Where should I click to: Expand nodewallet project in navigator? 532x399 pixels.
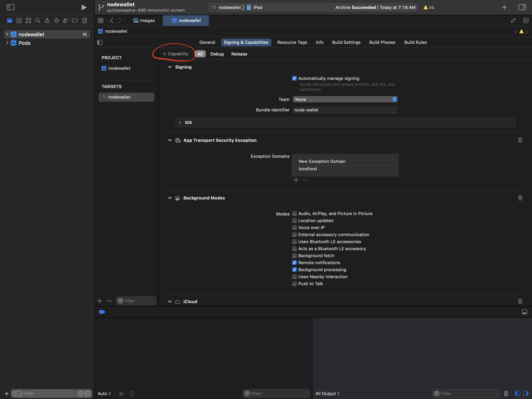(x=7, y=34)
